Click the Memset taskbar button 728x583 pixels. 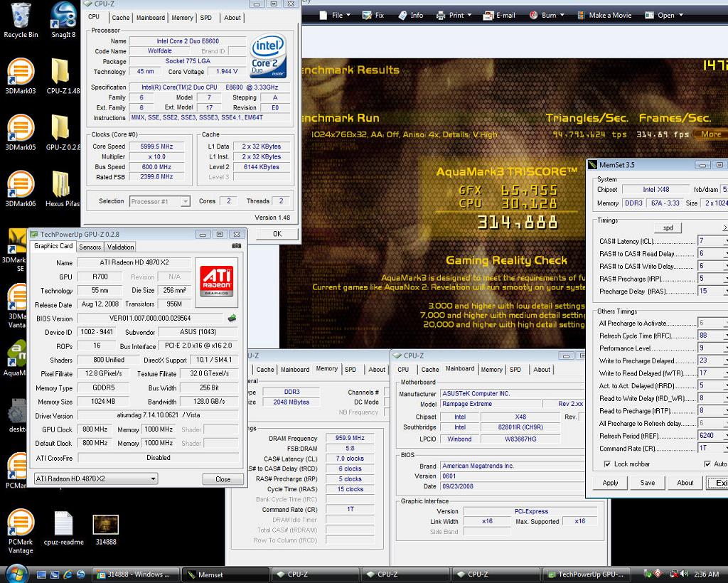[225, 574]
